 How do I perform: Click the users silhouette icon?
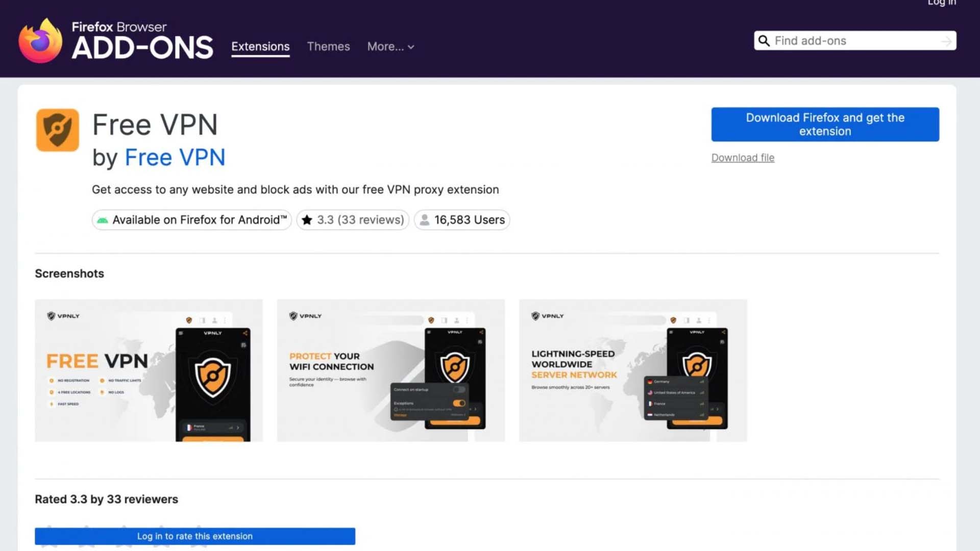pos(424,220)
